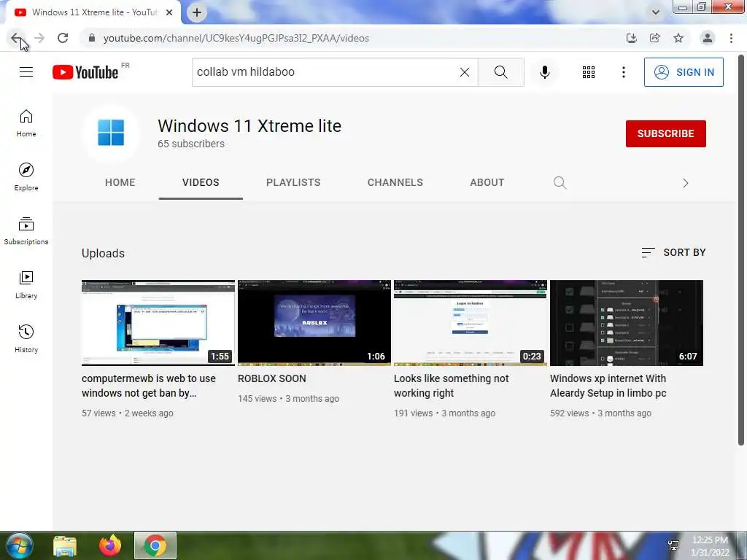Open the Chrome profile avatar

tap(708, 38)
